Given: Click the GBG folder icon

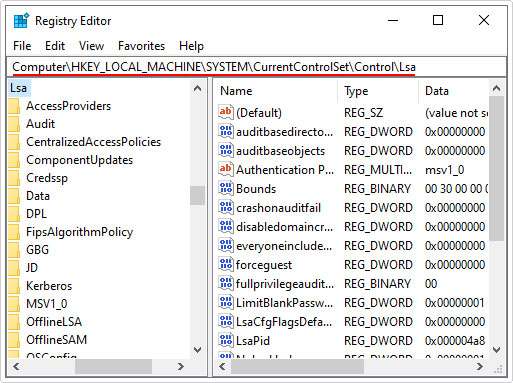Looking at the screenshot, I should click(x=14, y=250).
